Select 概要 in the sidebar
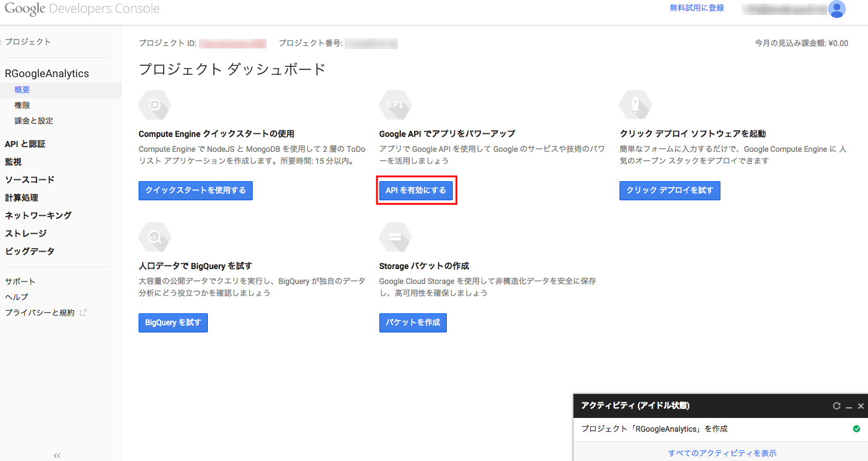Viewport: 868px width, 461px height. pos(22,90)
